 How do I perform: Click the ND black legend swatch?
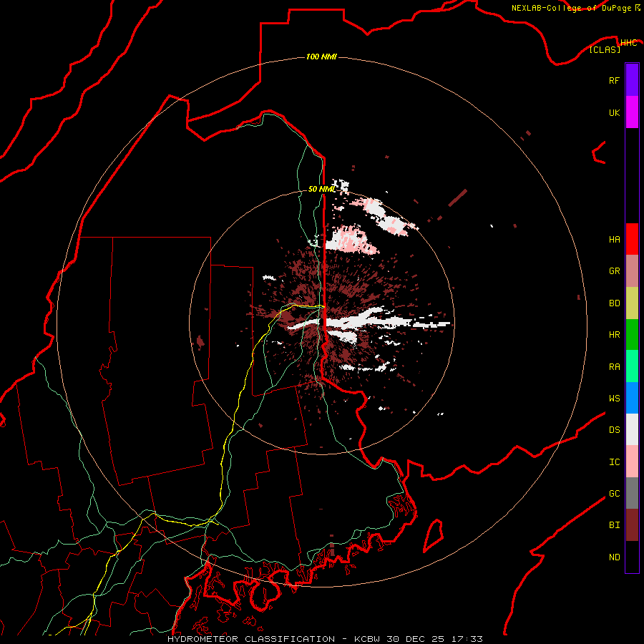pyautogui.click(x=632, y=557)
